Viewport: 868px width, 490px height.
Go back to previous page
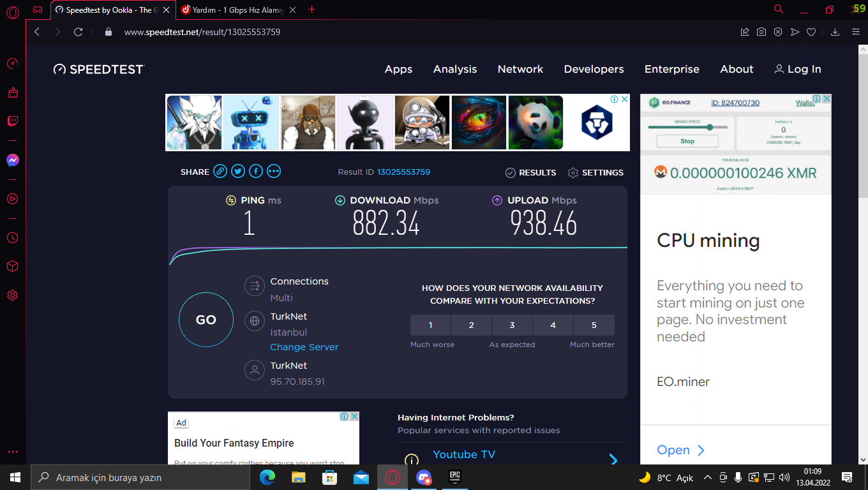click(37, 32)
